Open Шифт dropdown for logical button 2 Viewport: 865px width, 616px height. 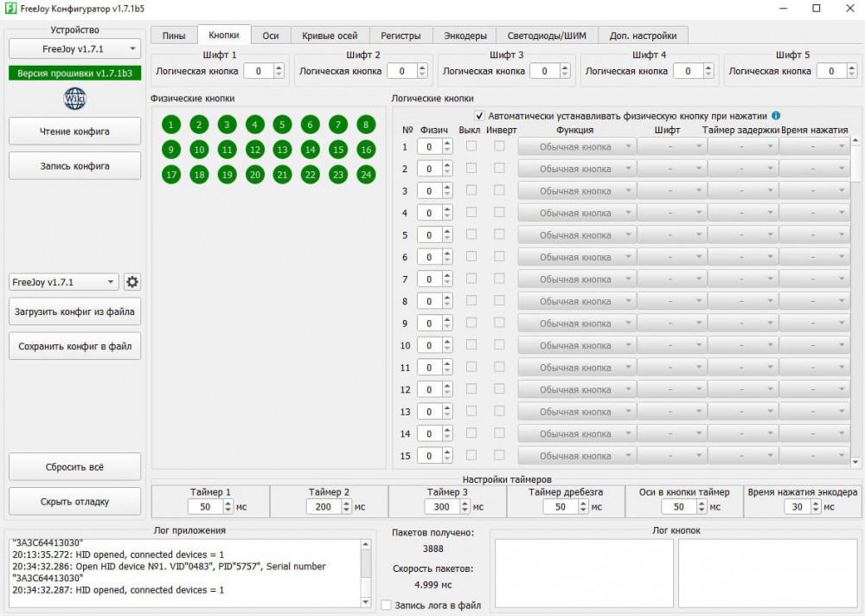point(671,169)
